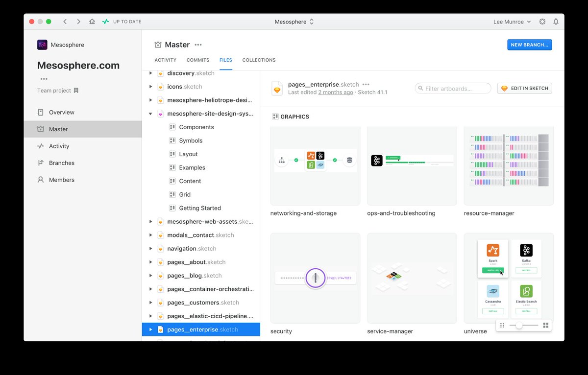Open ops-and-troubleshooting artboard thumbnail

(x=412, y=166)
